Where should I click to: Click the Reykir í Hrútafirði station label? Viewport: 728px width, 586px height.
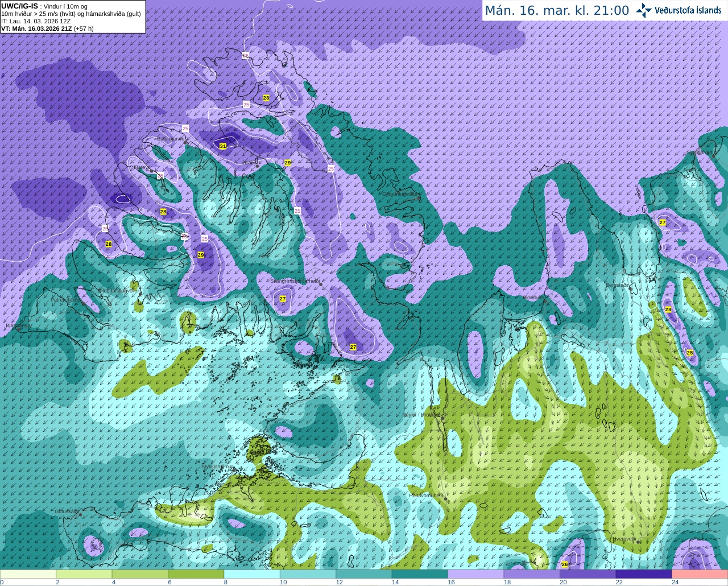tap(421, 415)
